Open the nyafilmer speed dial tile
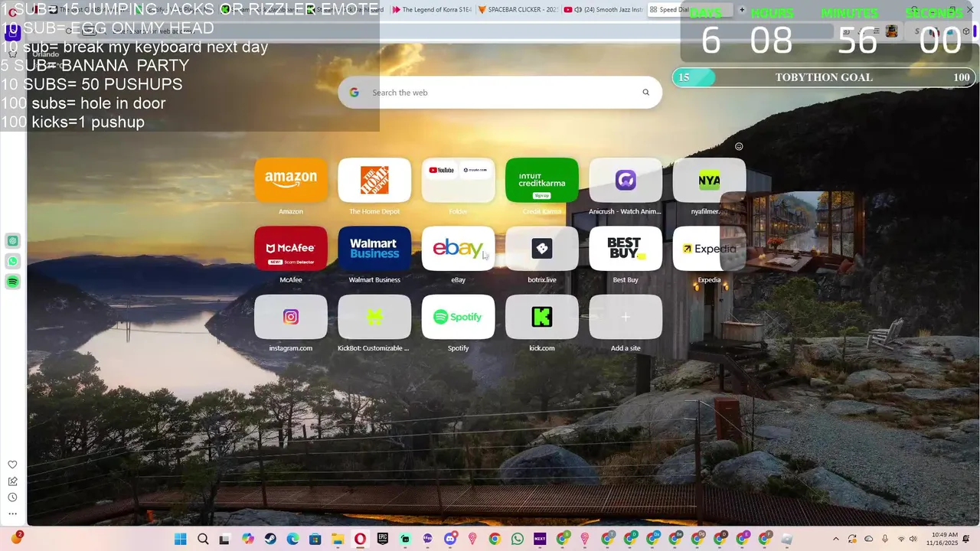 (709, 180)
